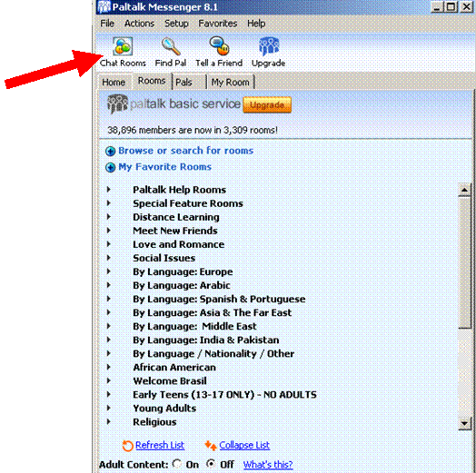Click the plus icon beside Browse or search for rooms
Screen dimensions: 476x473
pyautogui.click(x=110, y=151)
